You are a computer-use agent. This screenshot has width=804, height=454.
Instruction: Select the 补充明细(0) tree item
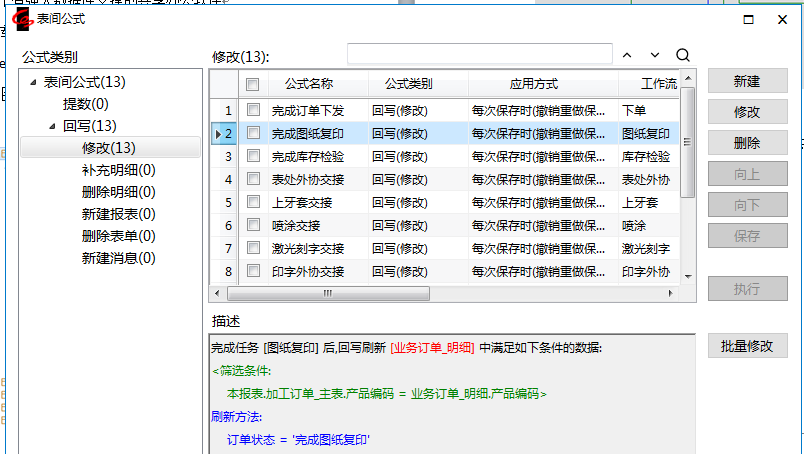[118, 170]
